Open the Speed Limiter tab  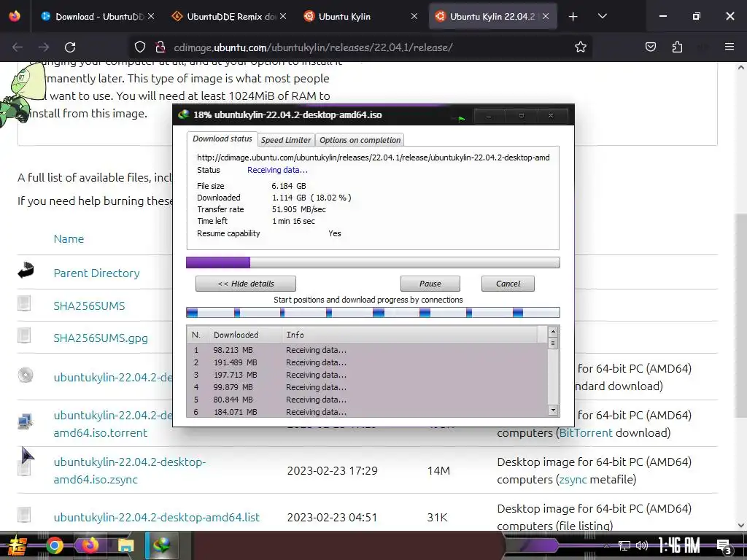click(286, 140)
